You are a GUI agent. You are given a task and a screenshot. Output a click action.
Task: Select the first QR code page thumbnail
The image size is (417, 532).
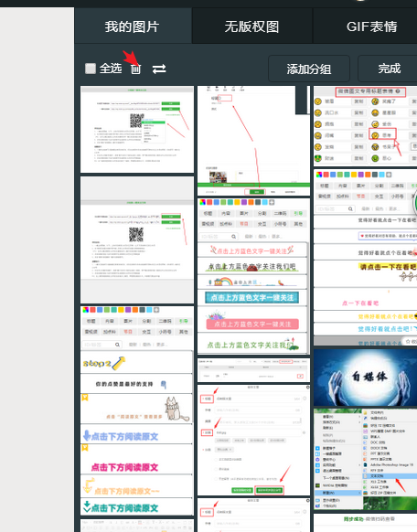pos(137,129)
